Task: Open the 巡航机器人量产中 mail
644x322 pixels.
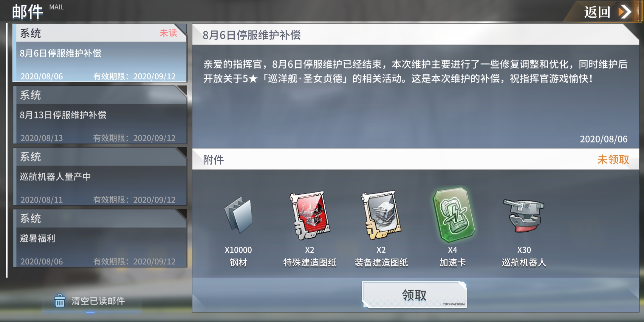Action: 100,177
